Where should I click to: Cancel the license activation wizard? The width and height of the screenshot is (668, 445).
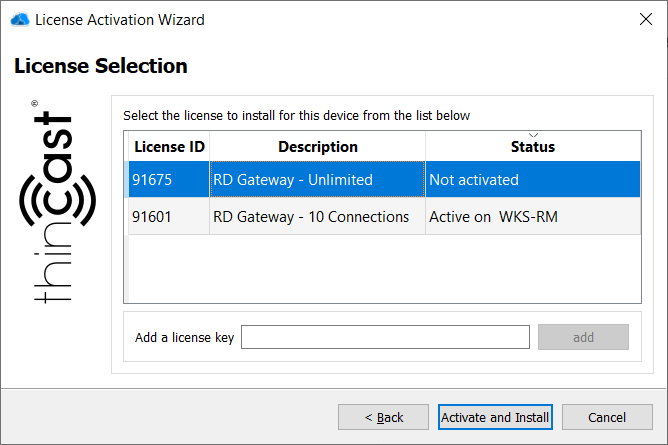[607, 417]
